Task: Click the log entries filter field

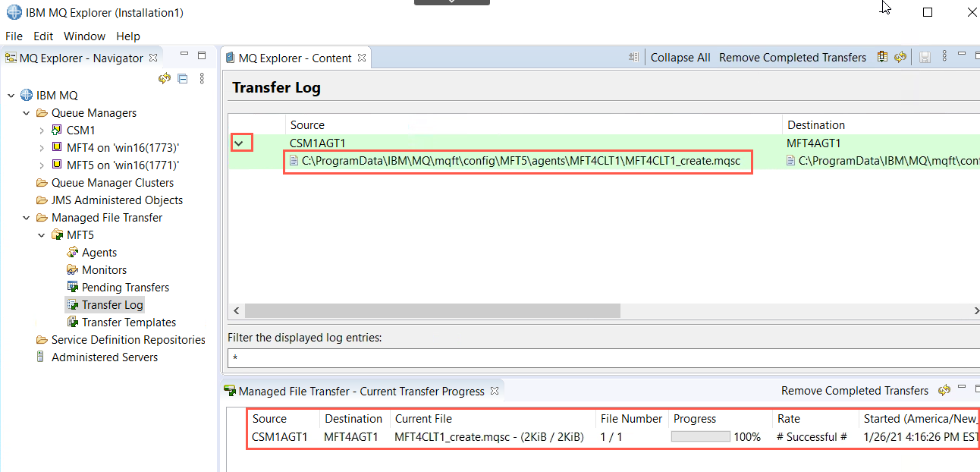Action: coord(604,358)
